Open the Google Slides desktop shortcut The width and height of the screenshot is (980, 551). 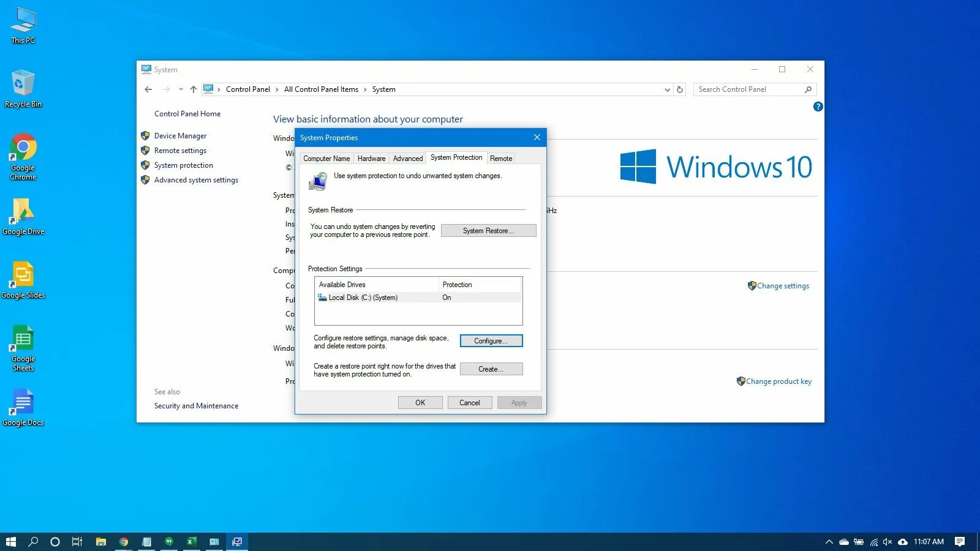click(23, 280)
